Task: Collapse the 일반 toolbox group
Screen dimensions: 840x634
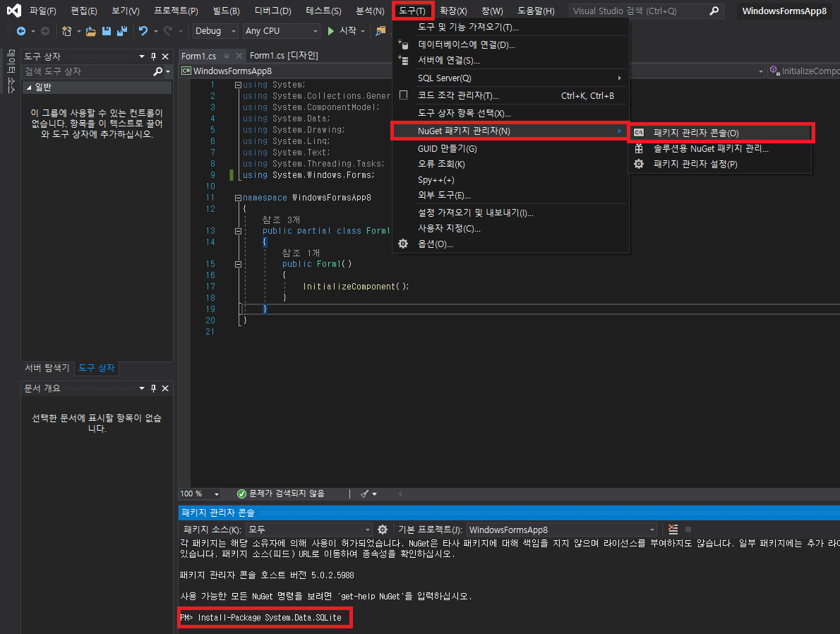Action: tap(29, 88)
